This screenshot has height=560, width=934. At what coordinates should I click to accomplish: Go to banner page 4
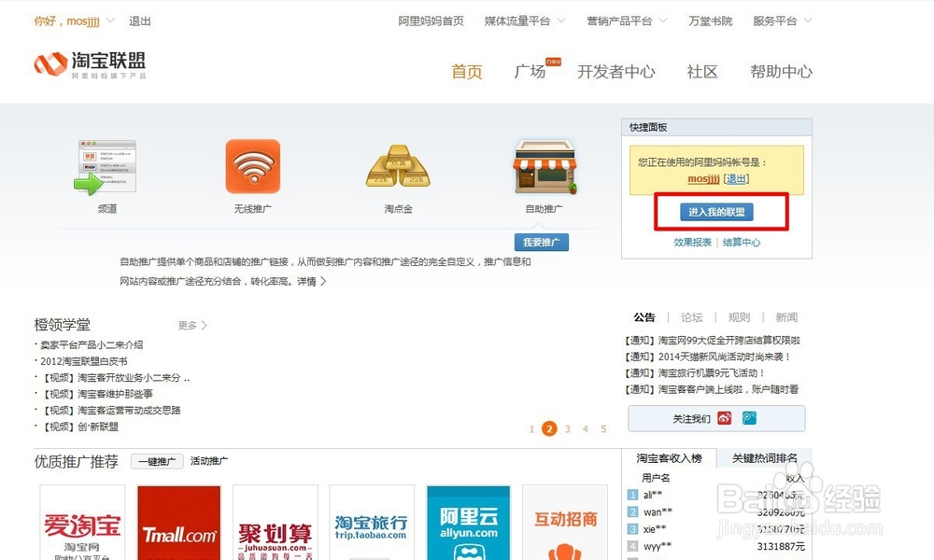pos(586,428)
